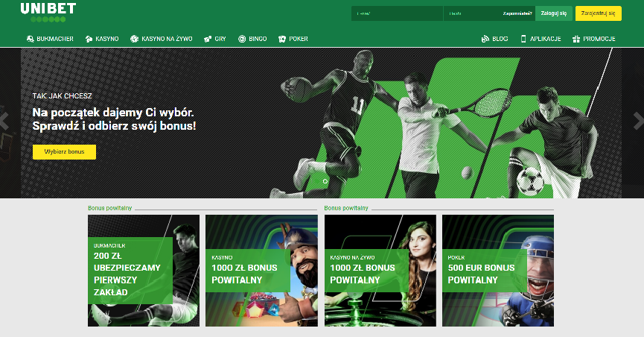This screenshot has width=644, height=337.
Task: Click the Blog feed icon
Action: [485, 39]
